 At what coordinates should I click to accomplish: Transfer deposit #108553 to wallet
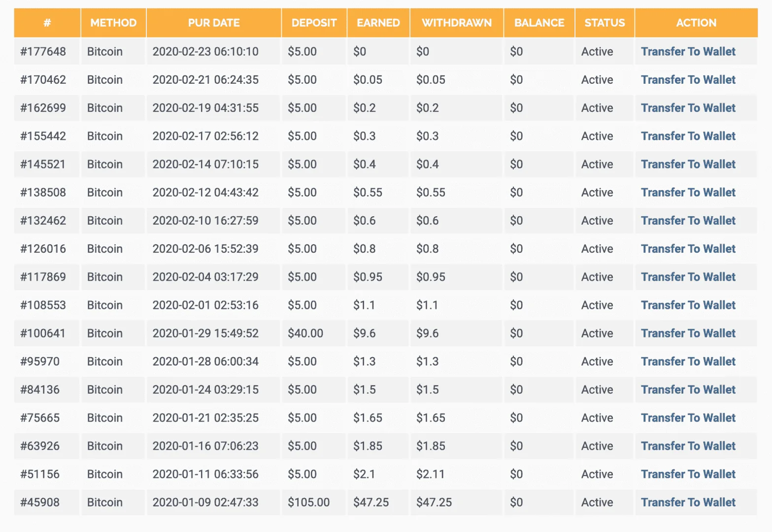click(x=688, y=305)
